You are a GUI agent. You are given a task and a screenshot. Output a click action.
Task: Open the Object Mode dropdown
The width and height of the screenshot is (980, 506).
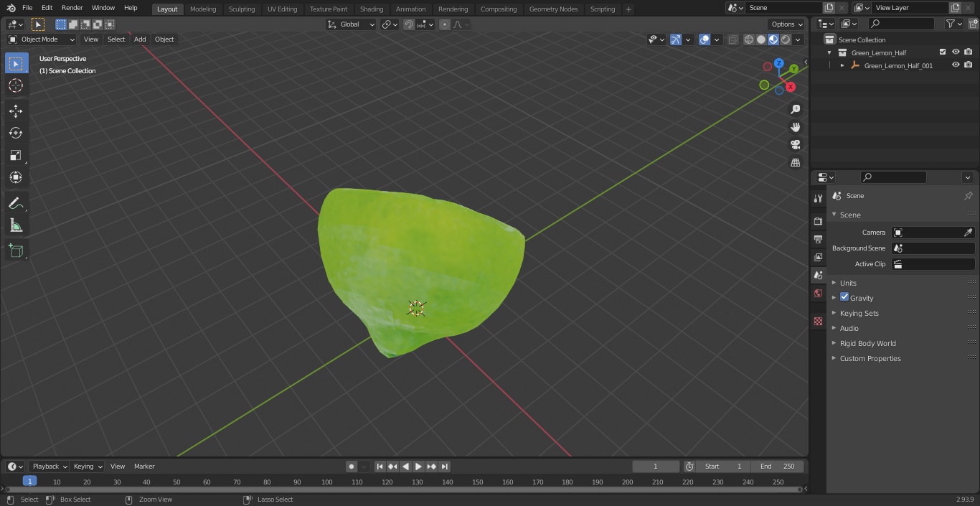(42, 39)
